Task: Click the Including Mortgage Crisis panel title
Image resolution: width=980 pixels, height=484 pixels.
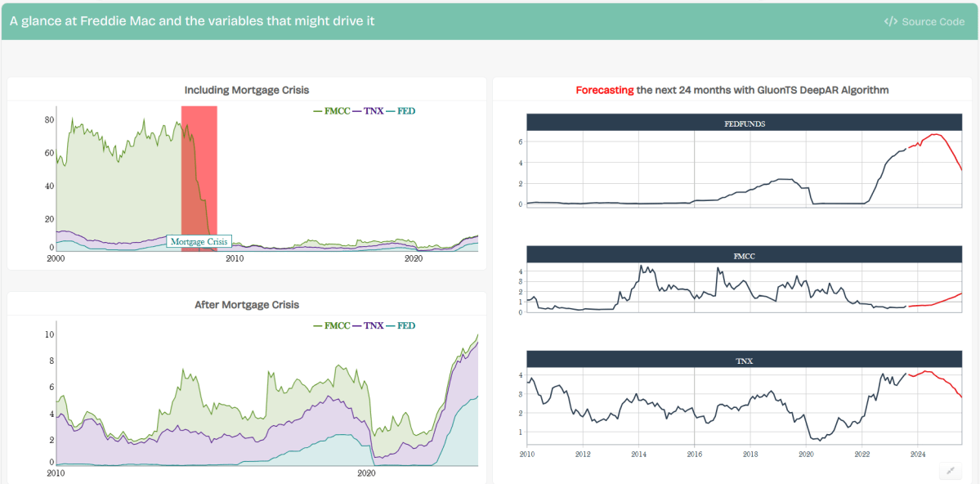Action: (247, 90)
